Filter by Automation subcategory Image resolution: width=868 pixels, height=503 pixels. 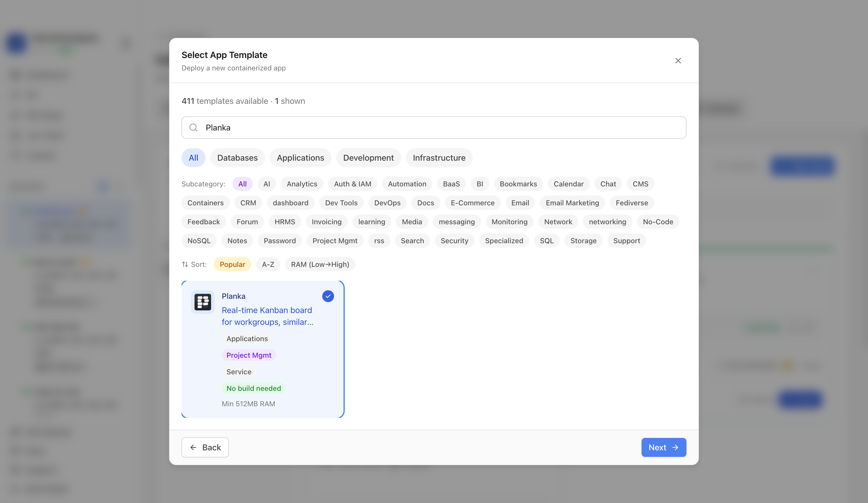pyautogui.click(x=407, y=184)
